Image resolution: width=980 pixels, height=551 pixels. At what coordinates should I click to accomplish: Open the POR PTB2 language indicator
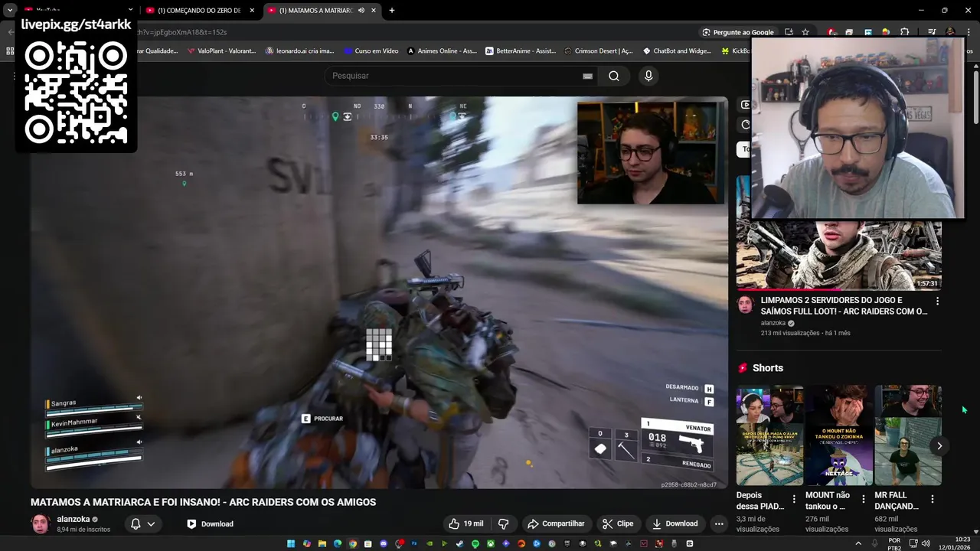[894, 543]
